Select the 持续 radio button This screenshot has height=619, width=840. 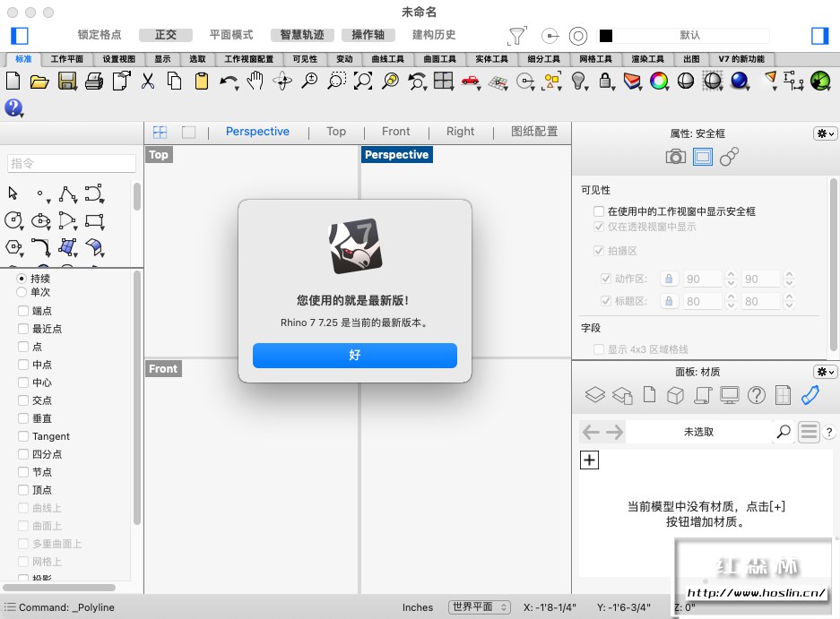[22, 279]
